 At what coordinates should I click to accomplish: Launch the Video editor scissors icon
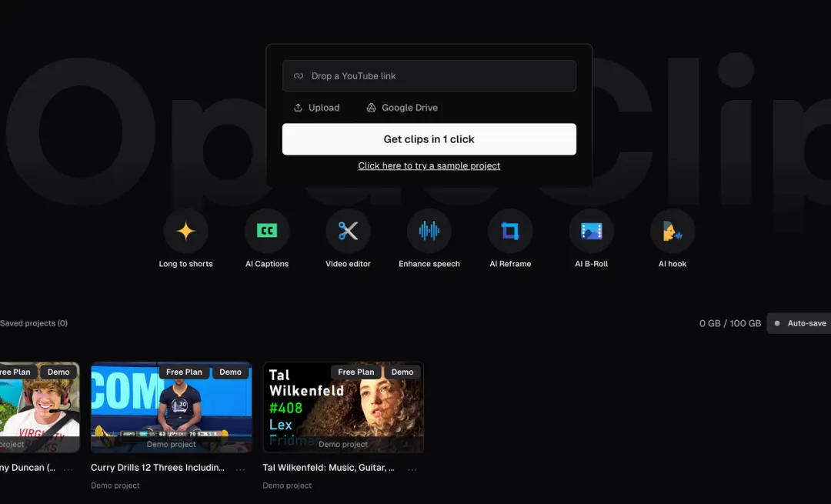(x=349, y=231)
